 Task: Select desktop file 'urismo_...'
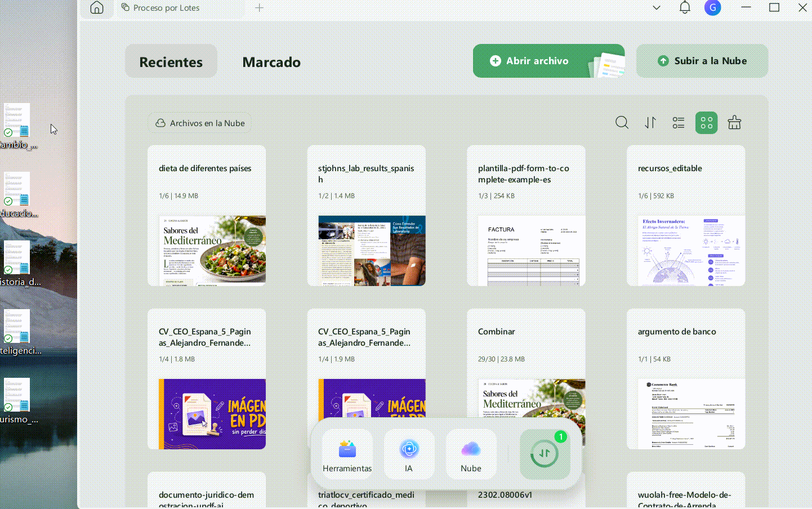[x=17, y=401]
